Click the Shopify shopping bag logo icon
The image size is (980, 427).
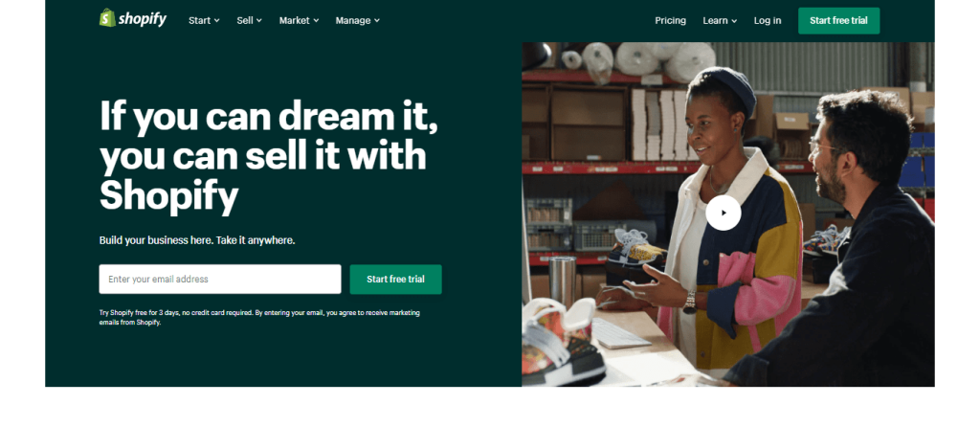click(107, 18)
